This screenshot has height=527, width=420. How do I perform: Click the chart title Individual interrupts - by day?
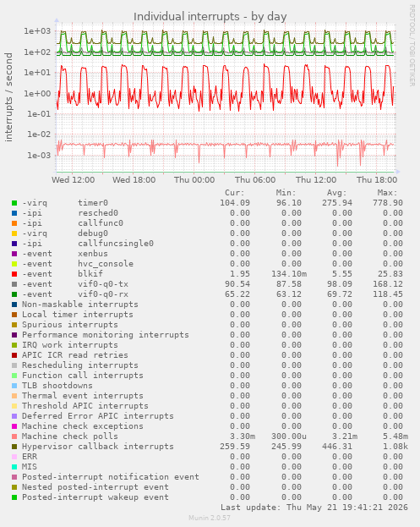point(210,16)
